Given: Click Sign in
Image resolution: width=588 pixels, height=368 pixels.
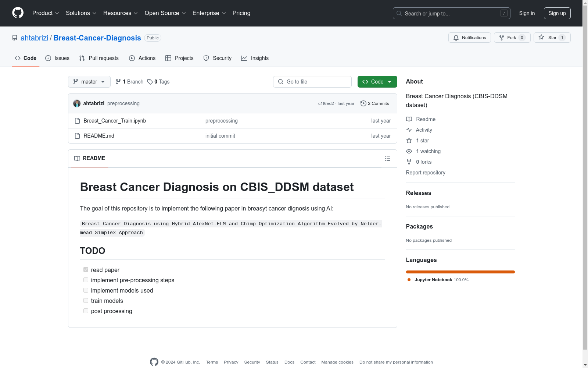Looking at the screenshot, I should [527, 13].
